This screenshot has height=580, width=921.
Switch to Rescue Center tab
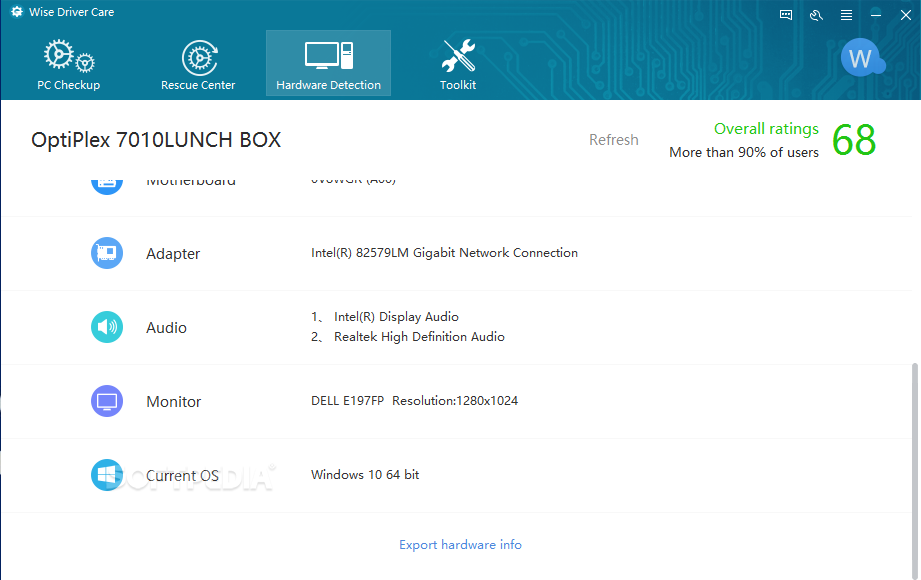pos(198,64)
